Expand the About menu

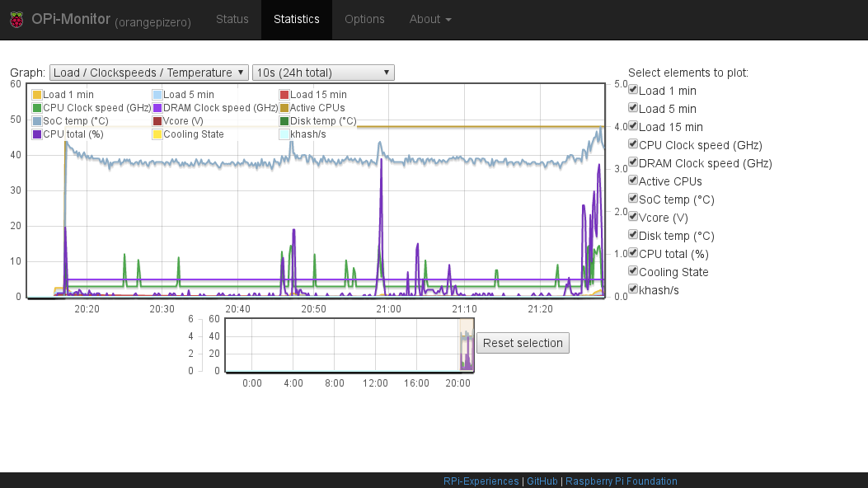point(430,19)
